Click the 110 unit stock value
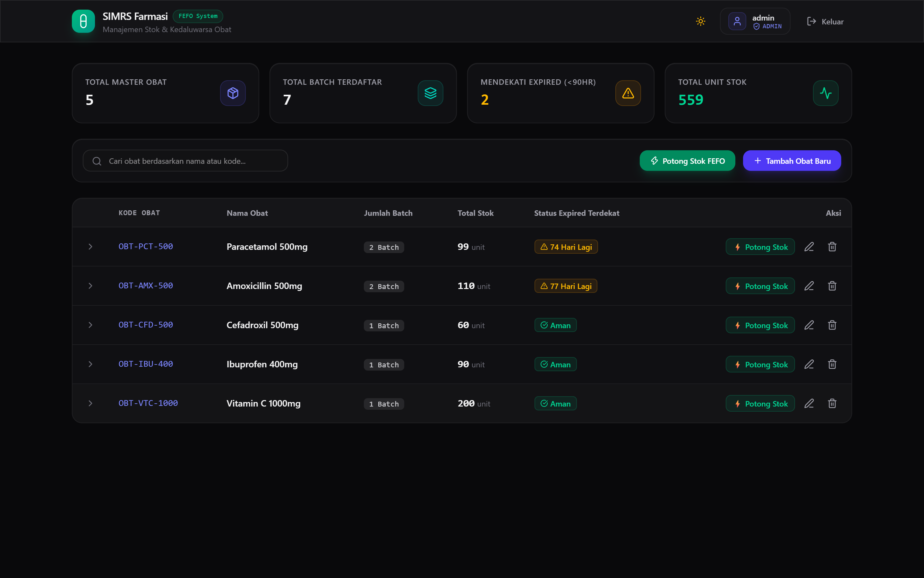This screenshot has width=924, height=578. coord(474,286)
